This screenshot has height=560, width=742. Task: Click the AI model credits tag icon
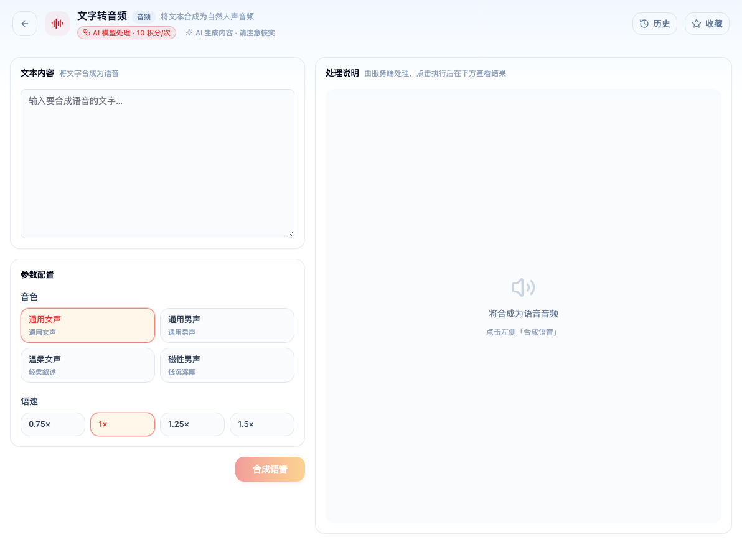click(86, 32)
